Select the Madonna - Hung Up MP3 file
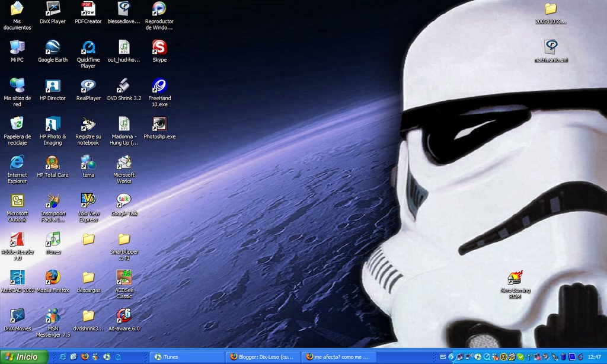This screenshot has height=364, width=607. point(124,124)
